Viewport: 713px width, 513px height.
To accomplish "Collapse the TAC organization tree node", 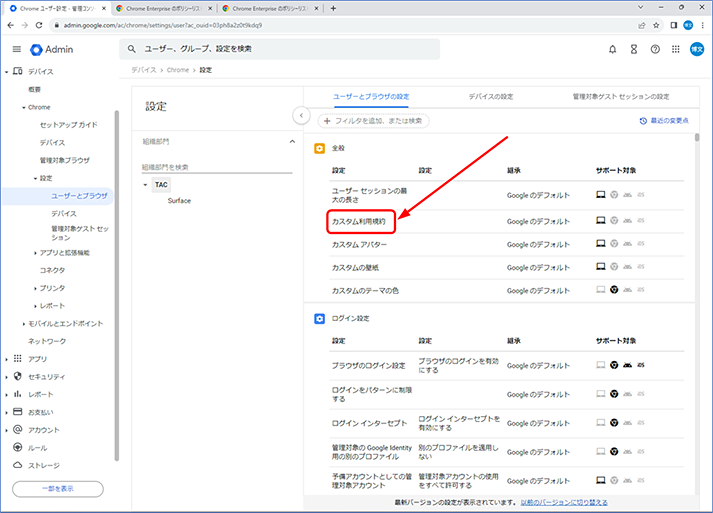I will pos(145,185).
